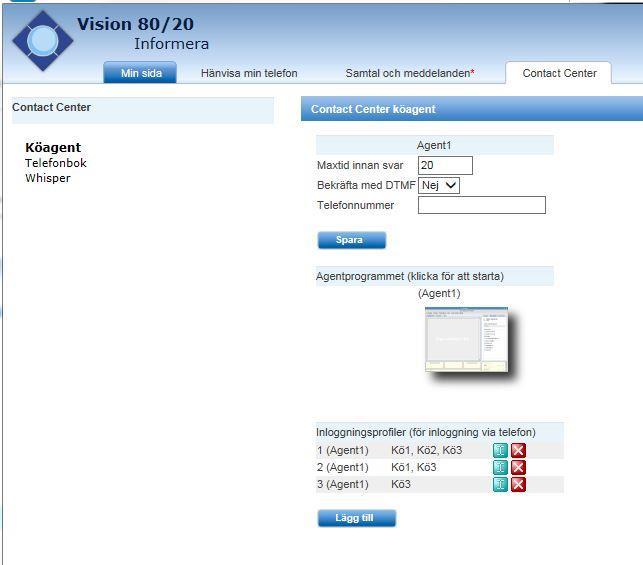Edit login profile 1 with Kö1, Kö2, Kö3
This screenshot has width=643, height=565.
(x=500, y=450)
